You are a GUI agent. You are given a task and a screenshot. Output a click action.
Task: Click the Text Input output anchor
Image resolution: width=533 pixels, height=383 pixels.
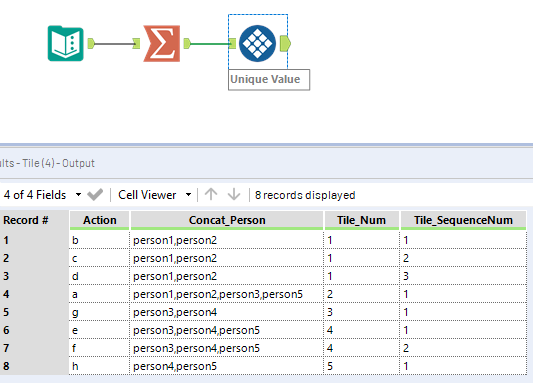click(91, 43)
